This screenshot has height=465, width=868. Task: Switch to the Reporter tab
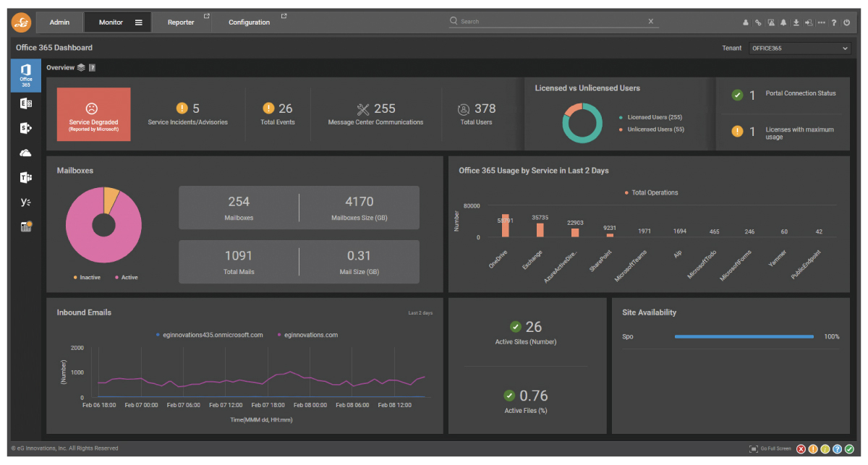[181, 22]
